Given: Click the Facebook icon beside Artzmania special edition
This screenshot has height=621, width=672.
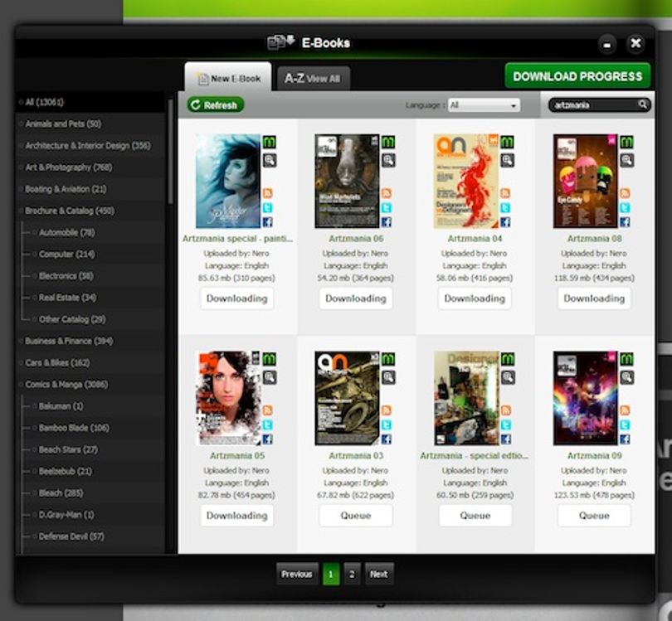Looking at the screenshot, I should [x=506, y=439].
